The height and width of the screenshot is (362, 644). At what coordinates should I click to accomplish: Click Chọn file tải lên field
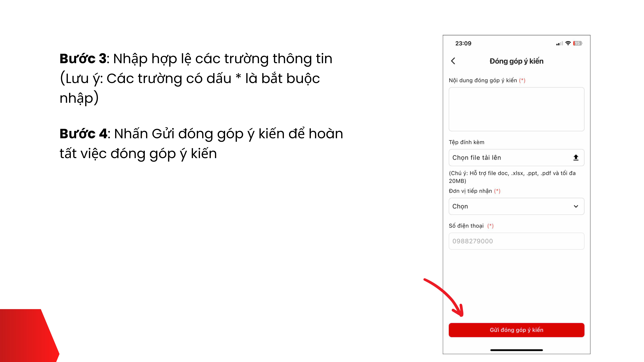click(510, 158)
